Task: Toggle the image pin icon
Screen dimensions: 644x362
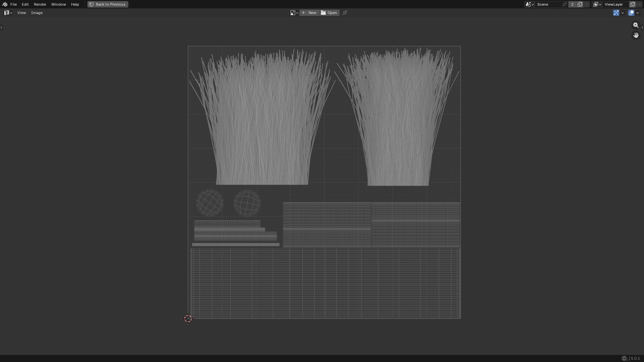Action: coord(345,13)
